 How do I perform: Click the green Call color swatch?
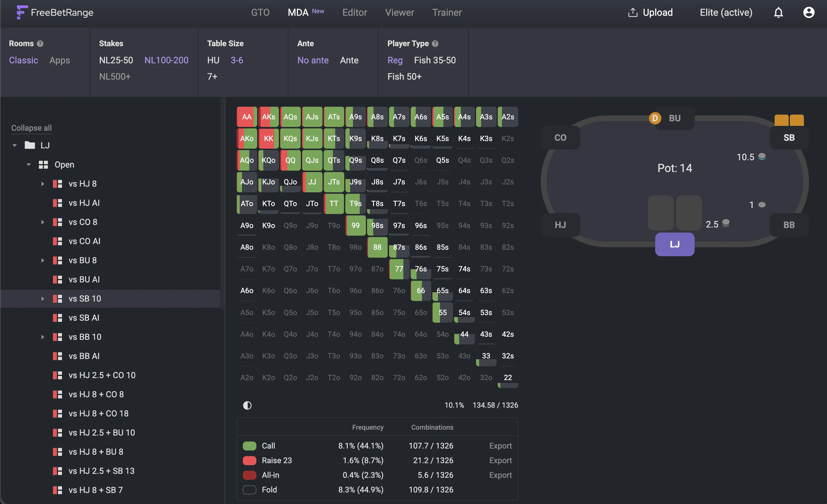coord(249,446)
